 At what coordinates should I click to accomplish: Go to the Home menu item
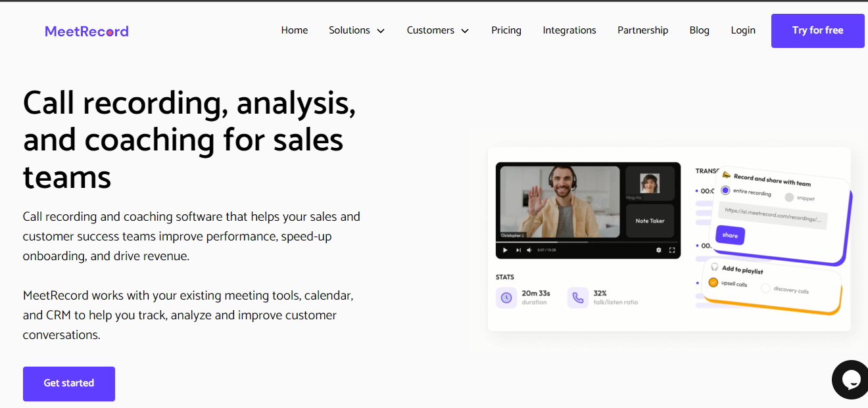pyautogui.click(x=295, y=30)
